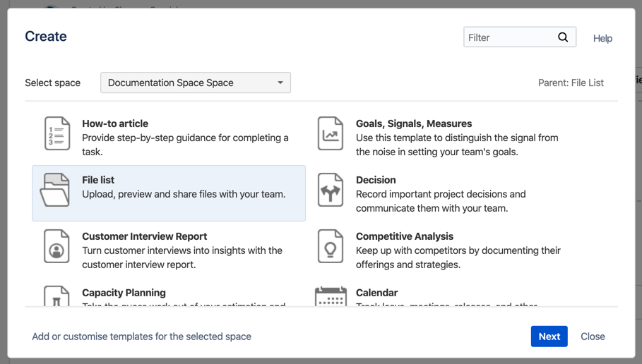Pick the Competitive Analysis template description

tap(458, 257)
